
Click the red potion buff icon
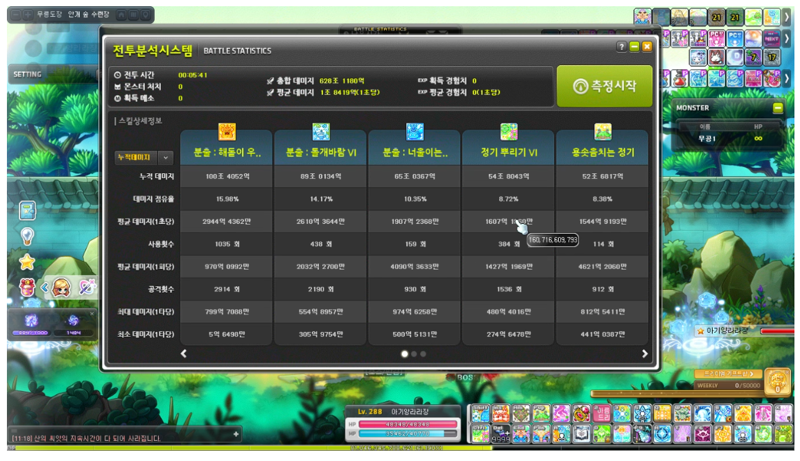[x=680, y=78]
